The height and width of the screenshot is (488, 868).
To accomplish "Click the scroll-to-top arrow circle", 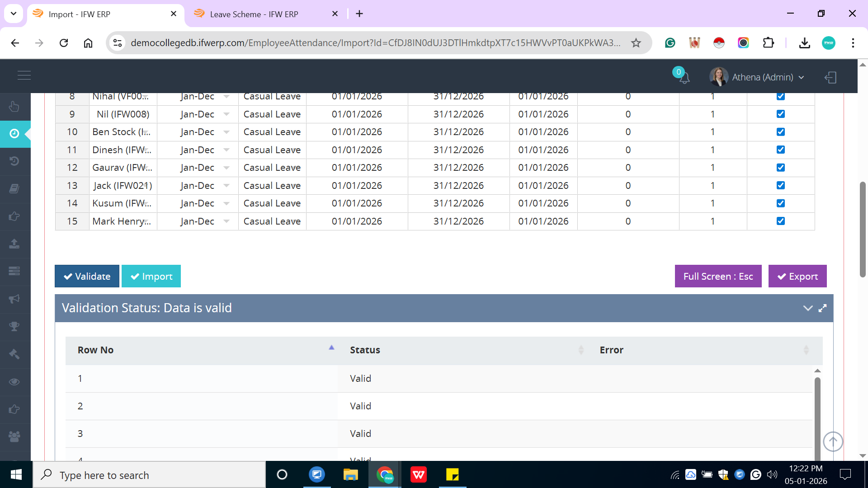I will pyautogui.click(x=833, y=441).
